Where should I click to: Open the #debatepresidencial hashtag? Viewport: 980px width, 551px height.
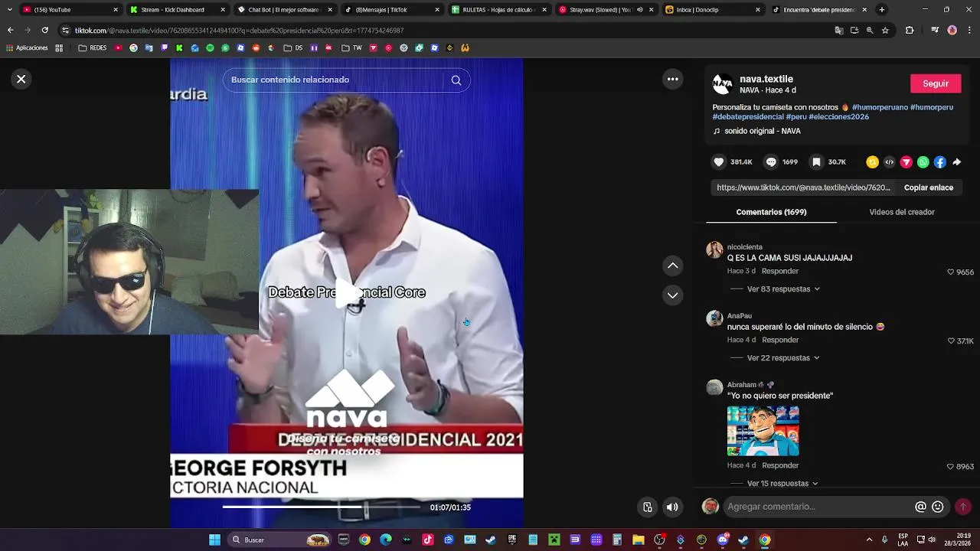pyautogui.click(x=748, y=117)
